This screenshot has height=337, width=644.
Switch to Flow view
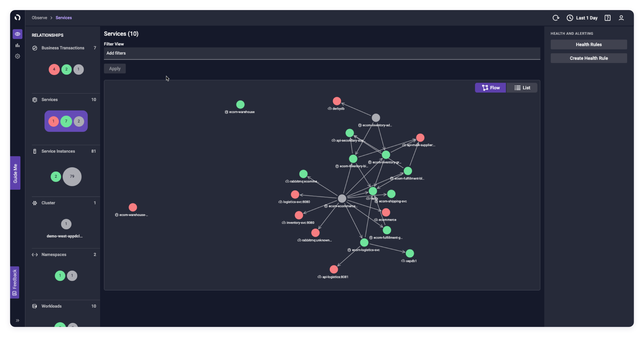click(491, 87)
